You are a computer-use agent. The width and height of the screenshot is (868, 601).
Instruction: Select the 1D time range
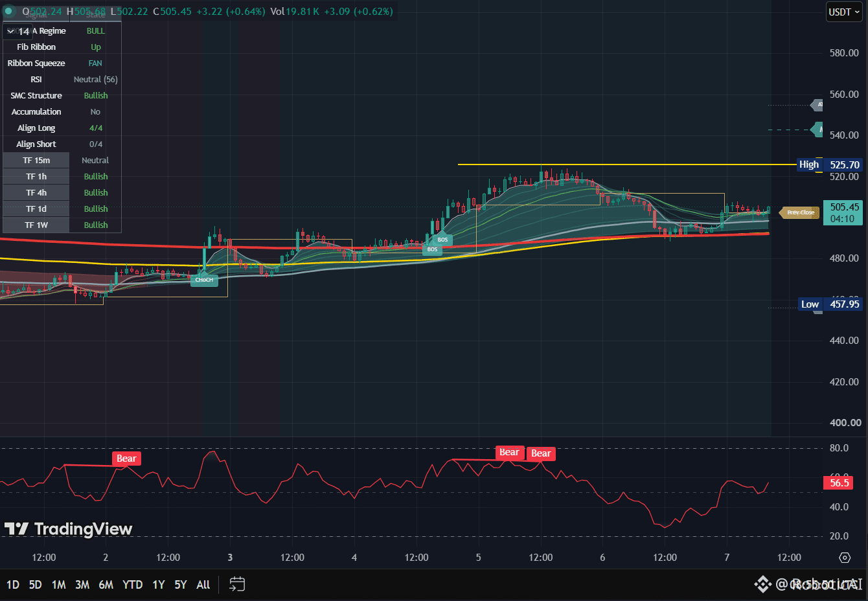click(x=13, y=585)
